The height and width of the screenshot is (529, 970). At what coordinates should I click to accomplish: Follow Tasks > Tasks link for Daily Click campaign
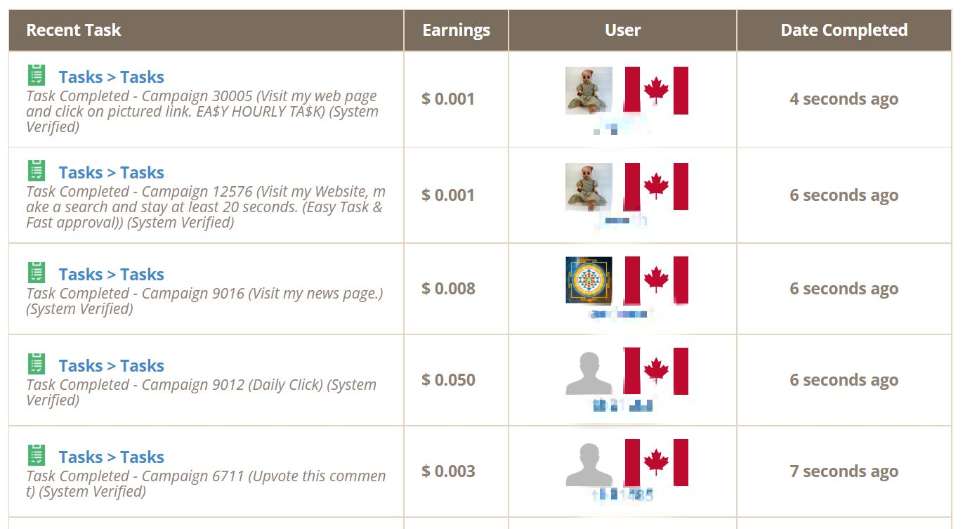click(x=111, y=366)
